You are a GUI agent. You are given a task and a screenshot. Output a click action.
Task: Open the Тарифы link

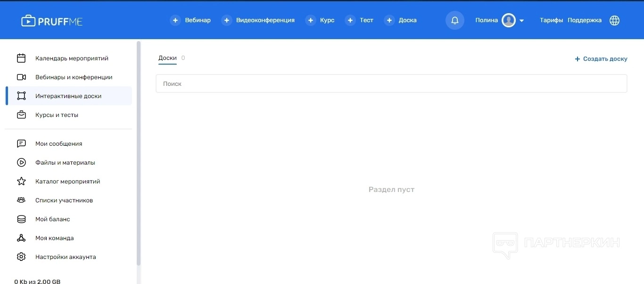551,20
